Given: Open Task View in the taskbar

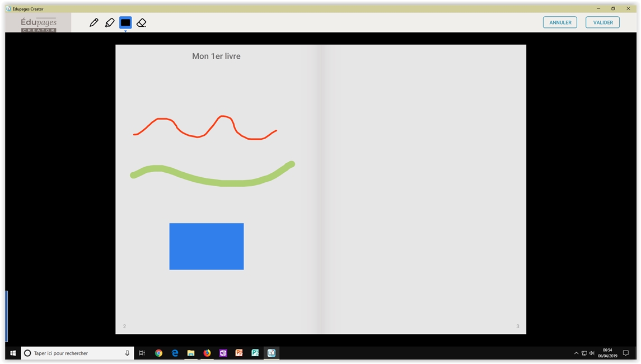Looking at the screenshot, I should [142, 353].
